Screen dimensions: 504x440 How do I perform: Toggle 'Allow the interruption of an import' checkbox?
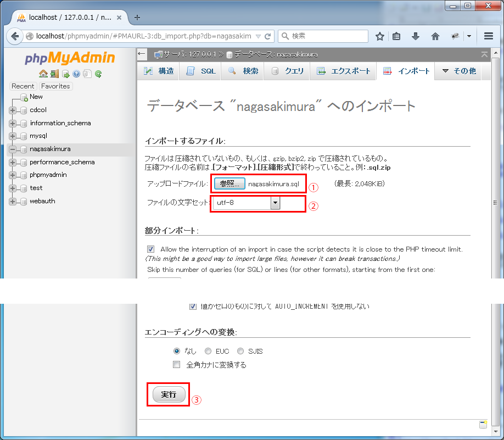click(x=151, y=249)
